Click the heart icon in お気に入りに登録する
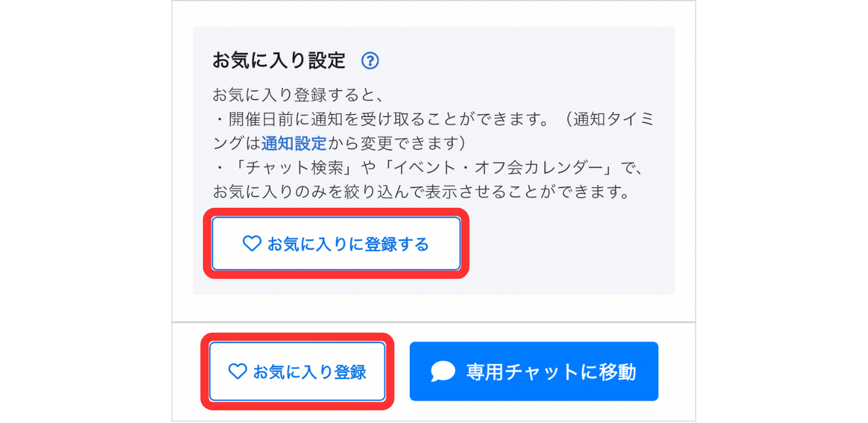 tap(251, 243)
